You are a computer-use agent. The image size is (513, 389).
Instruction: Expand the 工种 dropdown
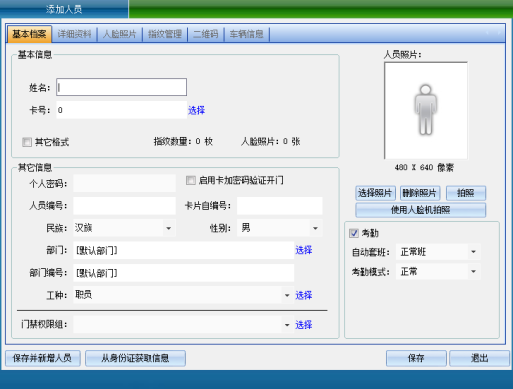tap(287, 295)
